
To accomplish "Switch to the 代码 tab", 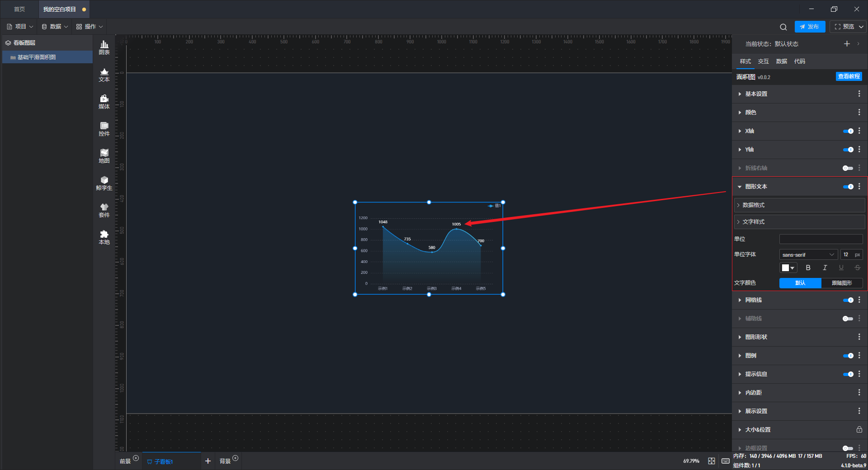I will coord(799,61).
